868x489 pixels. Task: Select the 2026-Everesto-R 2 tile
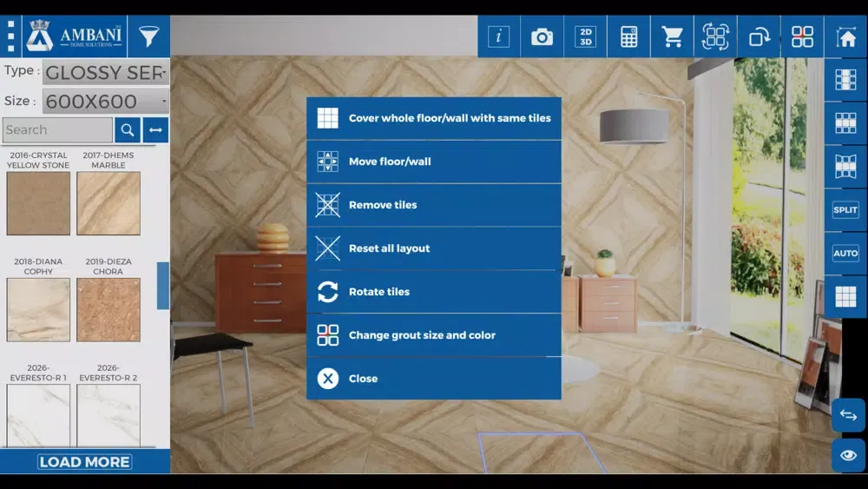108,415
